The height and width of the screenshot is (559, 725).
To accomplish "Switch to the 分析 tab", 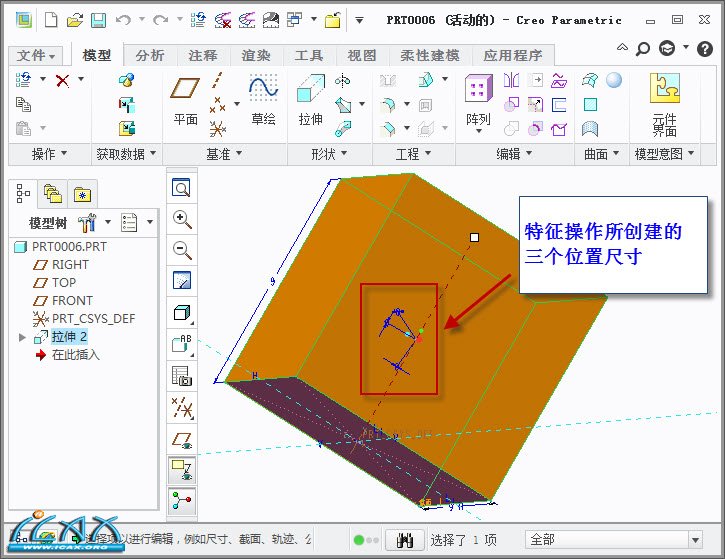I will [150, 56].
